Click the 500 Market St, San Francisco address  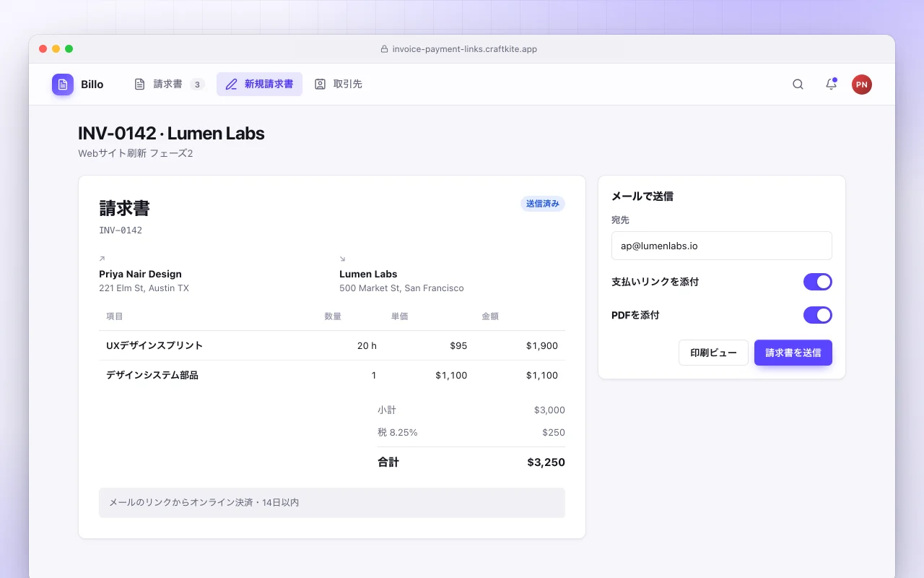pos(401,288)
